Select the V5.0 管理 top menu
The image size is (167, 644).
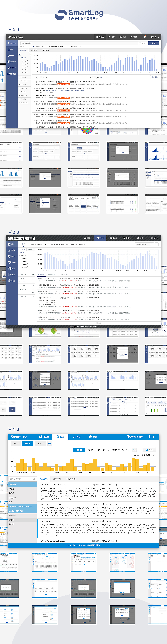coord(134,37)
